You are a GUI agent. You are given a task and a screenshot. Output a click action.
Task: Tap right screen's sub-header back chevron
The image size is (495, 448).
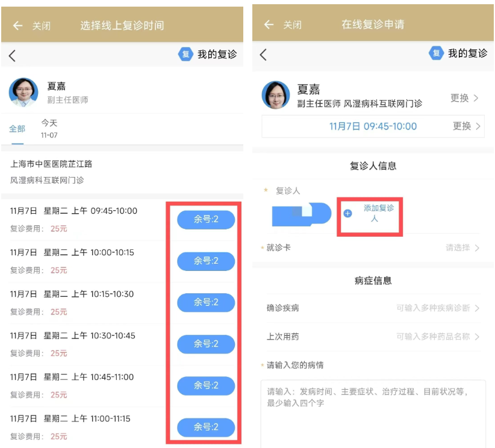(263, 55)
